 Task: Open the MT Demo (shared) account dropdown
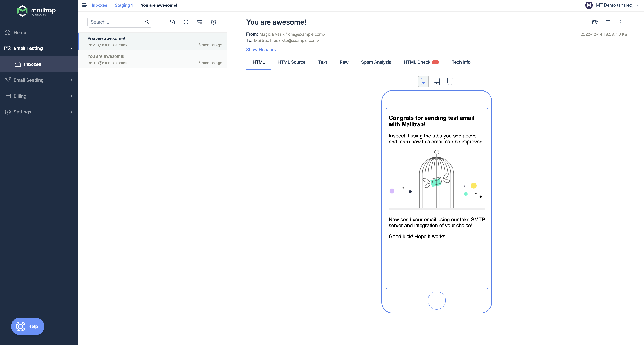point(615,5)
